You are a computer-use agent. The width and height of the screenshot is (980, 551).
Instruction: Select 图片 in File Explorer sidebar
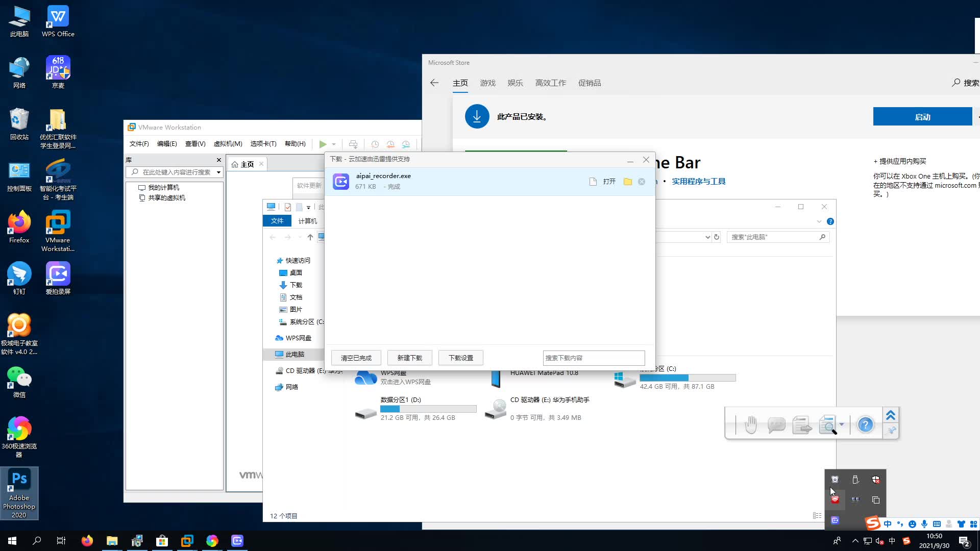click(296, 310)
